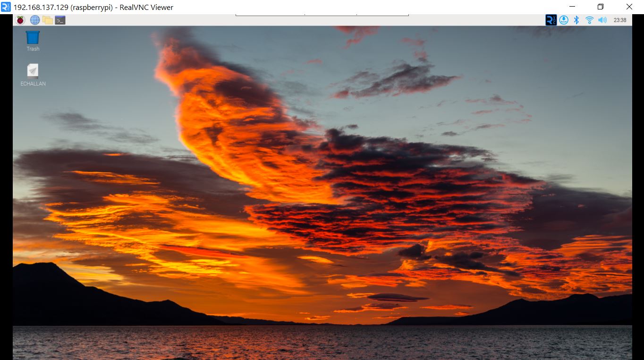This screenshot has width=644, height=360.
Task: Open the volume speaker control
Action: tap(602, 20)
